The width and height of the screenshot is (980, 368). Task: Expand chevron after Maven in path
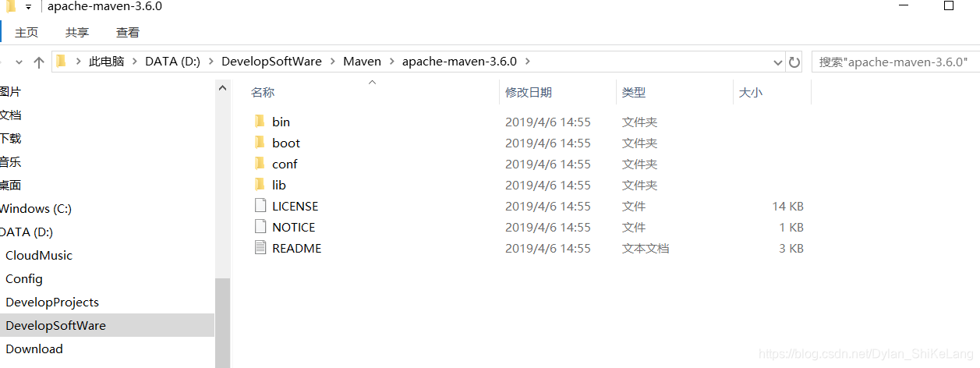(x=392, y=62)
